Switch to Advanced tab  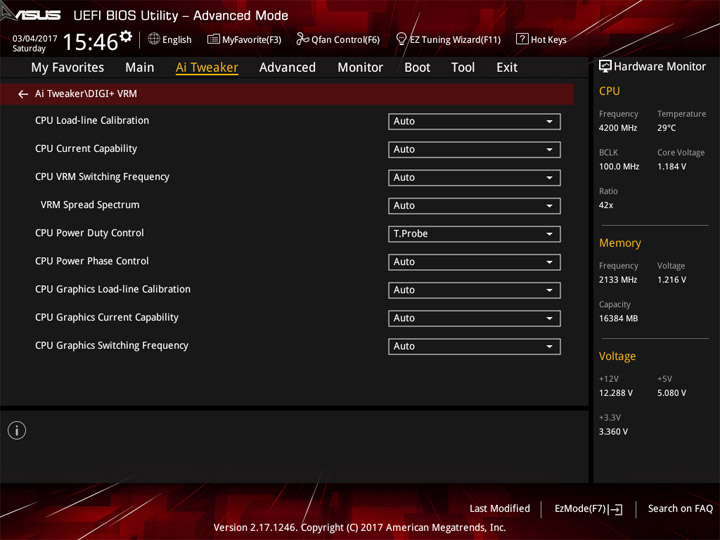[x=287, y=68]
